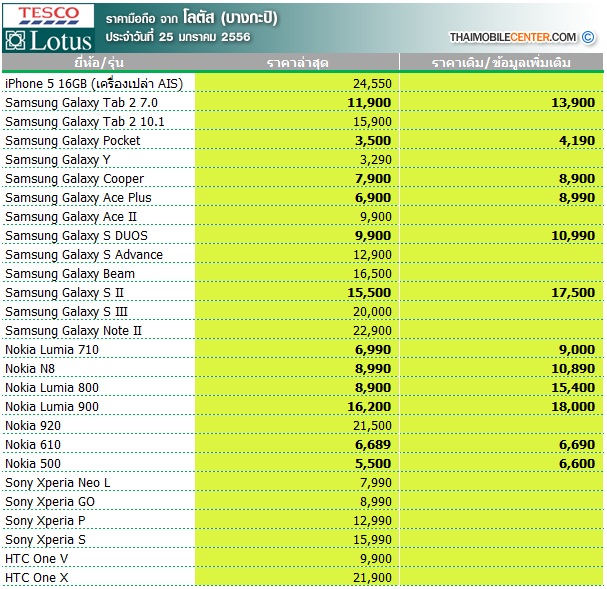Viewport: 607px width, 589px height.
Task: Select Samsung Galaxy S III
Action: point(66,312)
